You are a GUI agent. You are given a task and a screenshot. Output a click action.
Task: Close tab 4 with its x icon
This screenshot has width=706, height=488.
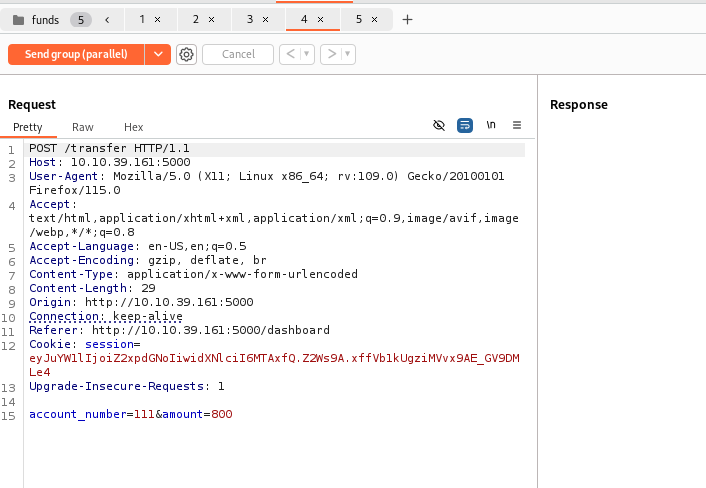[x=320, y=19]
